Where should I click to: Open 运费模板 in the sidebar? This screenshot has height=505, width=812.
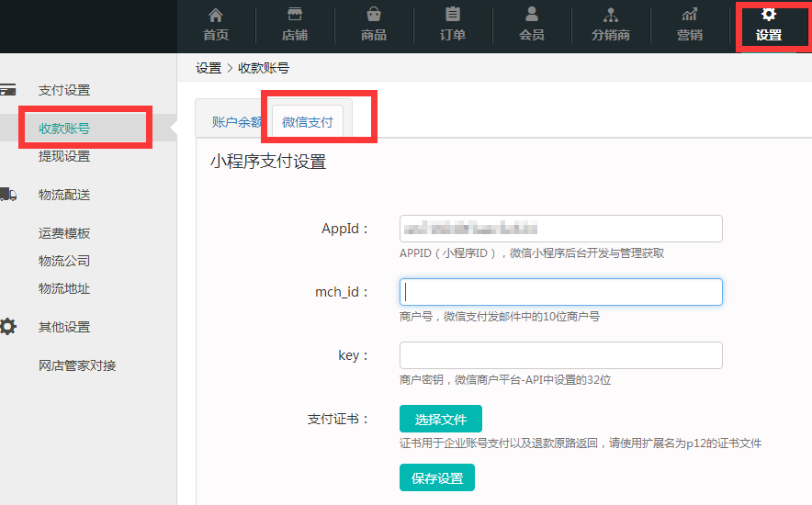coord(64,233)
